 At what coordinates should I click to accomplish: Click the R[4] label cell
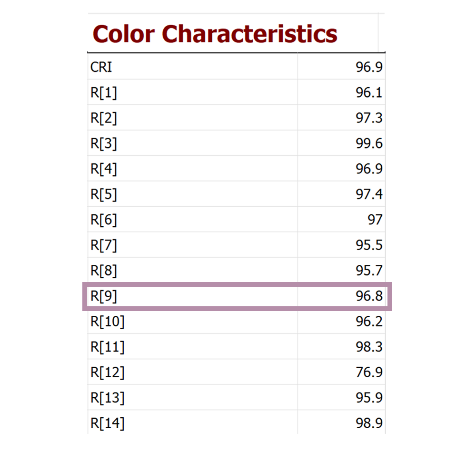(x=103, y=169)
